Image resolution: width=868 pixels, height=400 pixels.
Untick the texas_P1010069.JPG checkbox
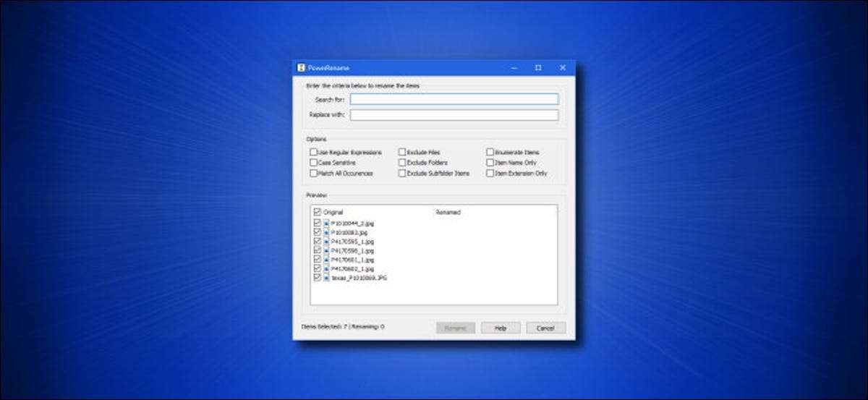tap(317, 277)
